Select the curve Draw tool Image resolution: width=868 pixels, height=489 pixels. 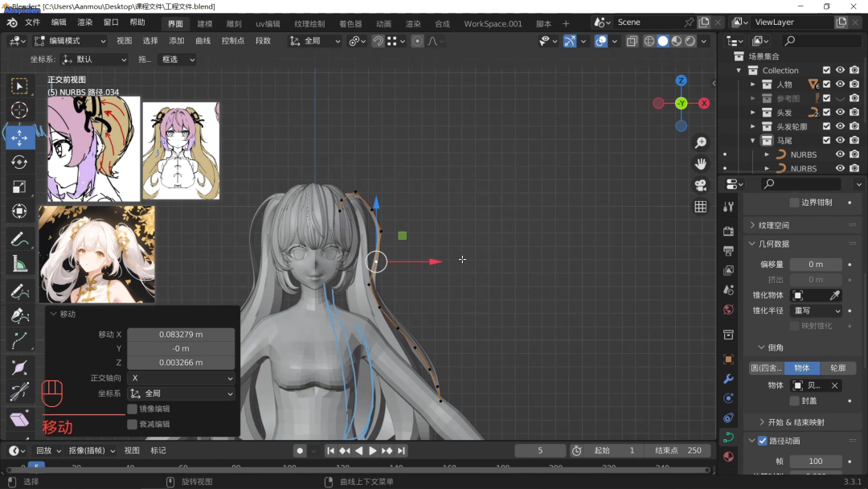pyautogui.click(x=19, y=292)
